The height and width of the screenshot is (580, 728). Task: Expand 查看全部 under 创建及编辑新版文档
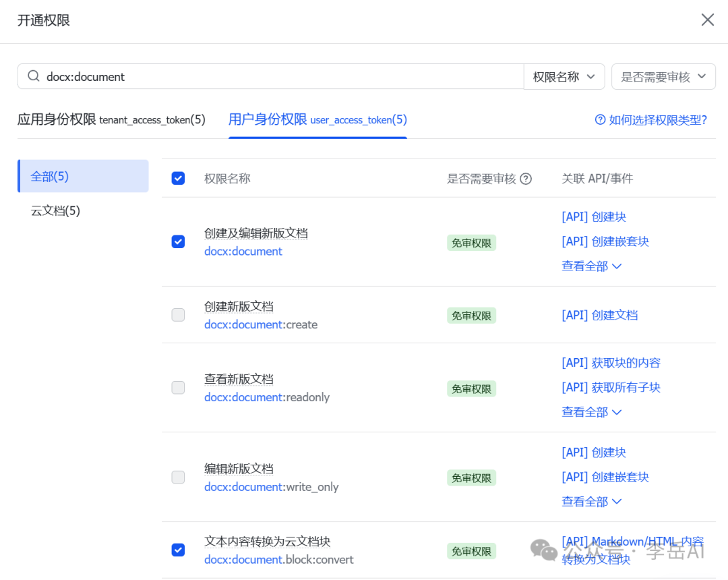(x=591, y=266)
